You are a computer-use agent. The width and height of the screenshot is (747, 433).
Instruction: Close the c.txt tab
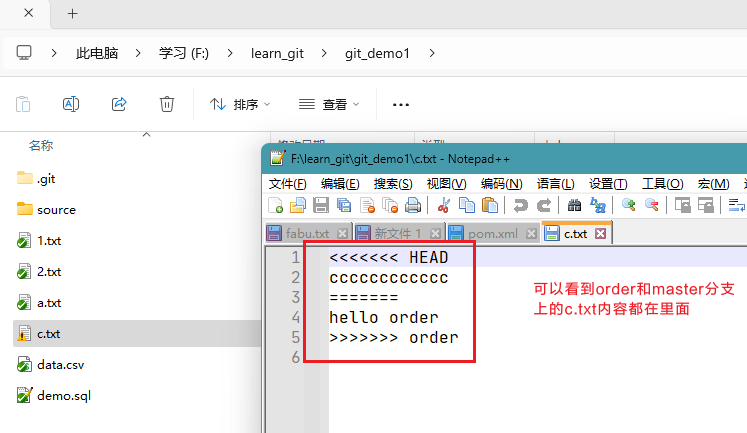[x=601, y=233]
